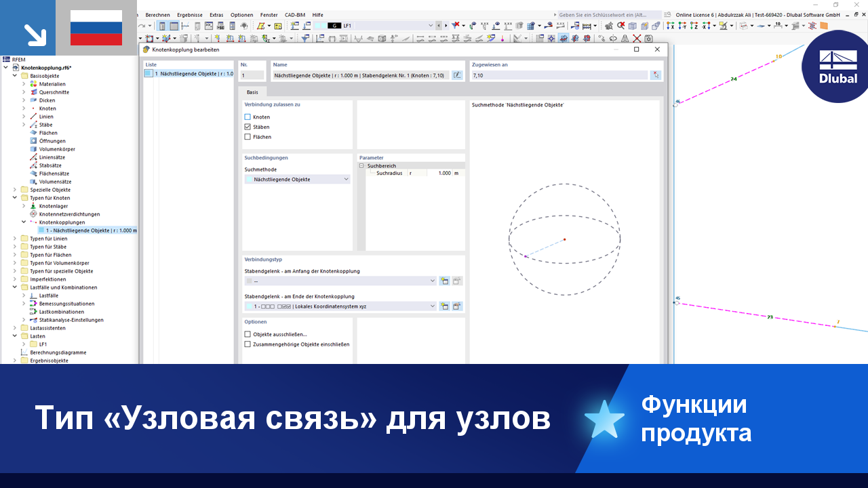Screen dimensions: 868x488
Task: Click the Volumensätze icon in navigator tree
Action: click(33, 182)
